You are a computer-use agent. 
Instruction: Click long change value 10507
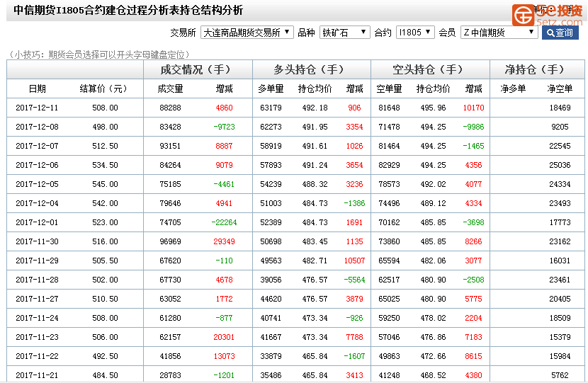coord(354,261)
